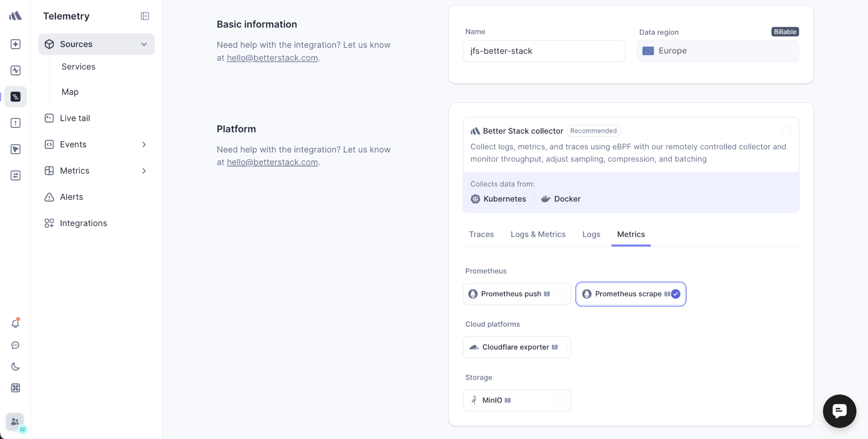
Task: Click the Platform section heading
Action: pos(236,129)
